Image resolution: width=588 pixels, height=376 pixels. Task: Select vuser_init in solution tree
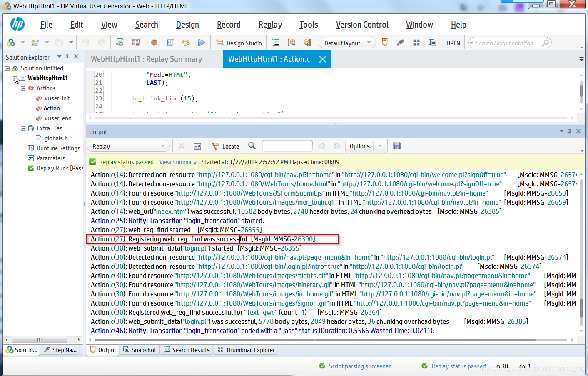[57, 98]
